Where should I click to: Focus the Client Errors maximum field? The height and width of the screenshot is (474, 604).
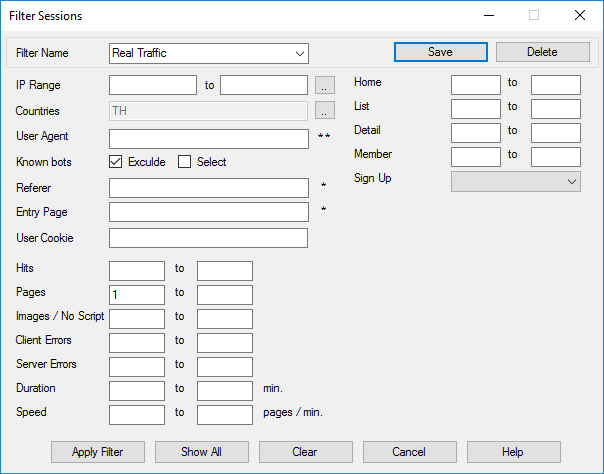(225, 343)
